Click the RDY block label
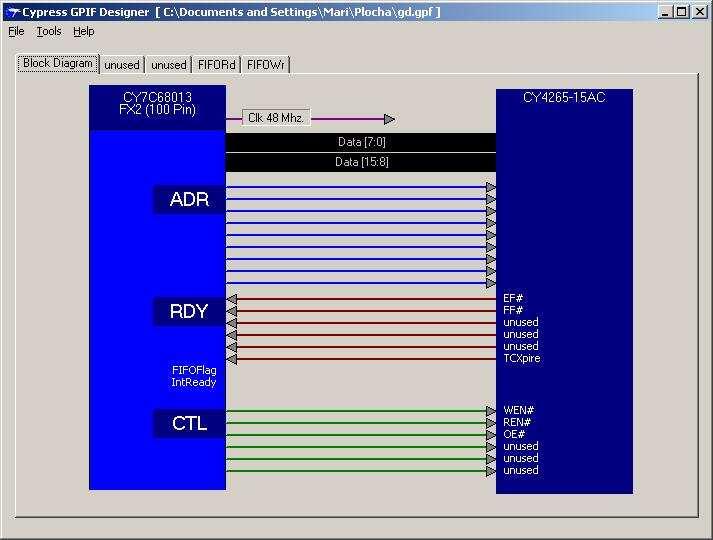Image resolution: width=713 pixels, height=540 pixels. click(189, 311)
